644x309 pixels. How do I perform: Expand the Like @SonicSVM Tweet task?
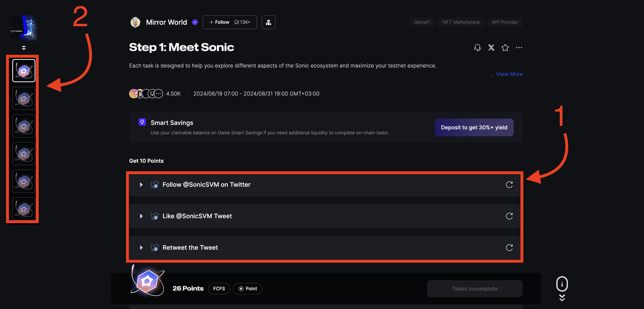pos(141,216)
